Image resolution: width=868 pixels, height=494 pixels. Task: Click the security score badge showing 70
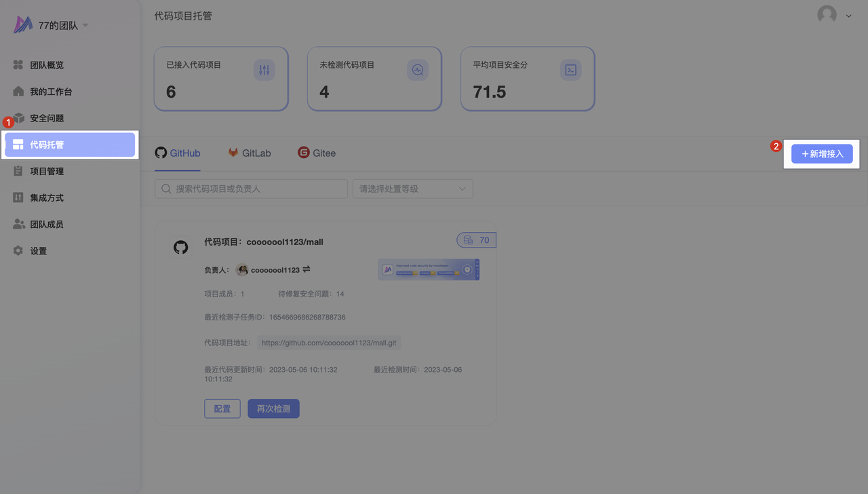(477, 240)
